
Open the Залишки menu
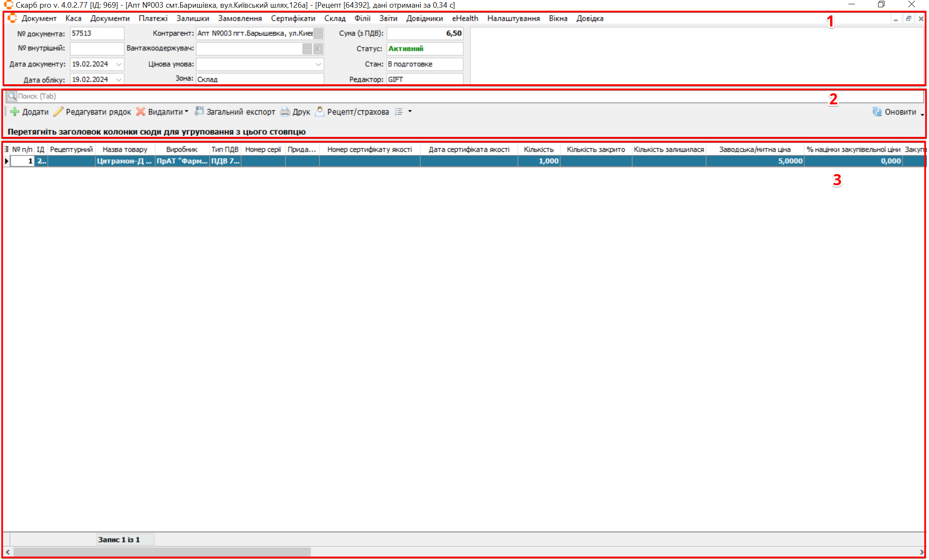(x=193, y=18)
